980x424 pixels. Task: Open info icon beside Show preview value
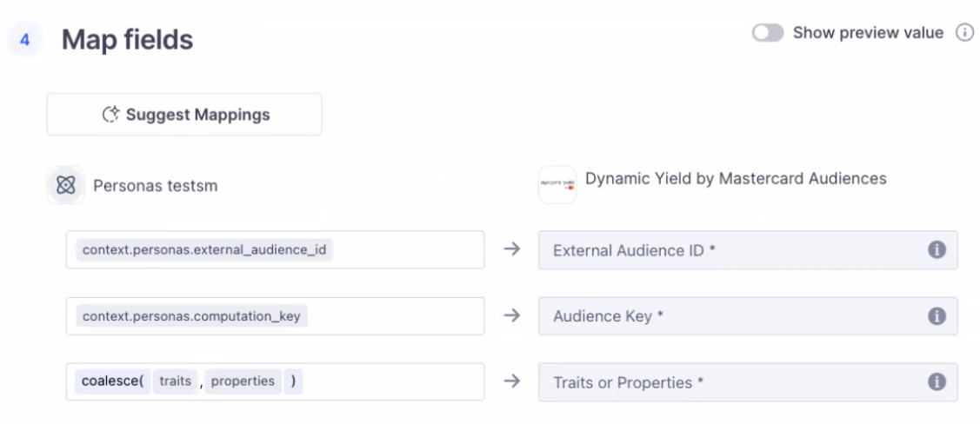[x=965, y=33]
